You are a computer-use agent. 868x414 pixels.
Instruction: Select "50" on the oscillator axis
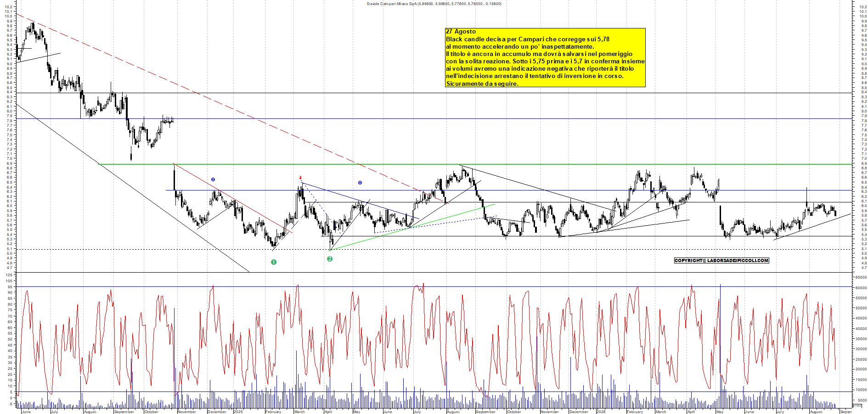[x=10, y=339]
